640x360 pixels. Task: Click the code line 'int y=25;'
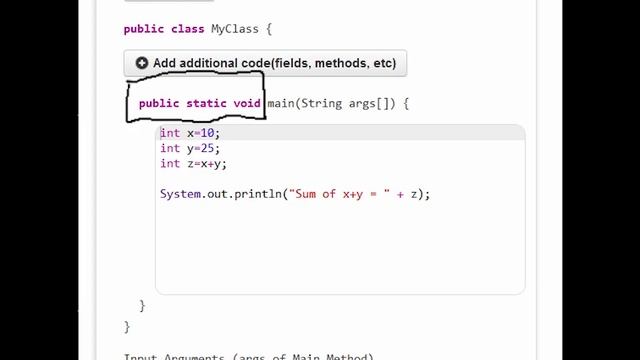click(x=190, y=148)
